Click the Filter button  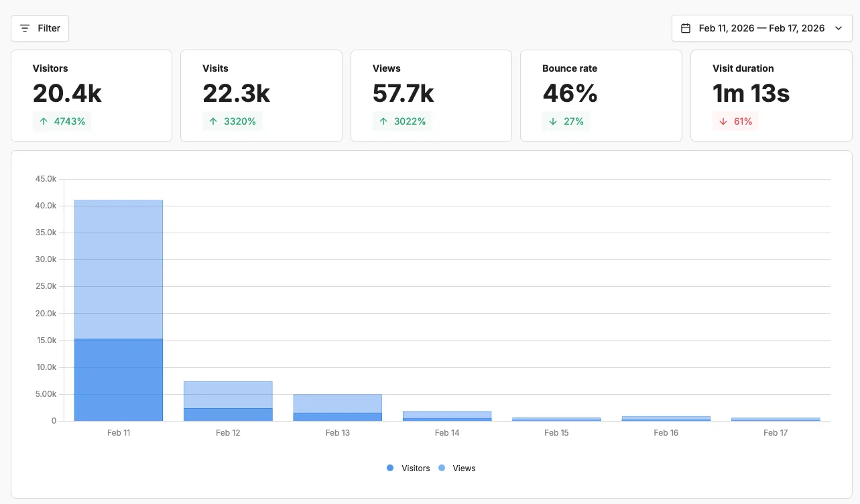coord(40,28)
